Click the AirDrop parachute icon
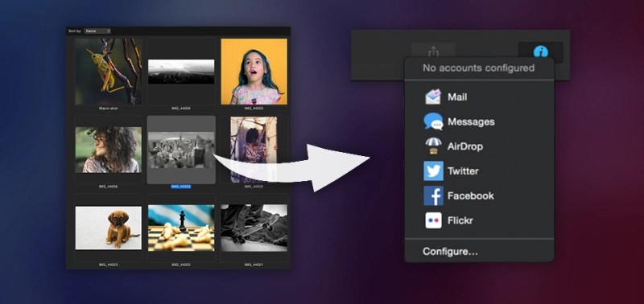This screenshot has width=644, height=304. coord(433,146)
